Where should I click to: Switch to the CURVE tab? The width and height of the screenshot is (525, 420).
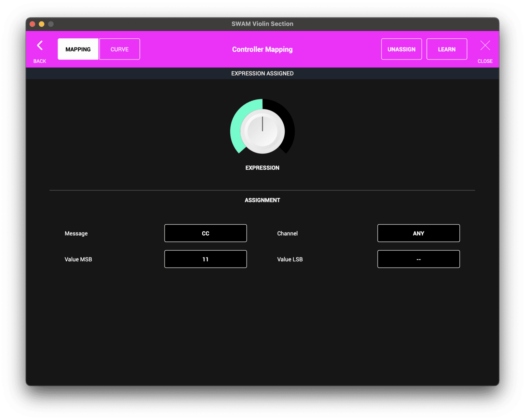119,49
